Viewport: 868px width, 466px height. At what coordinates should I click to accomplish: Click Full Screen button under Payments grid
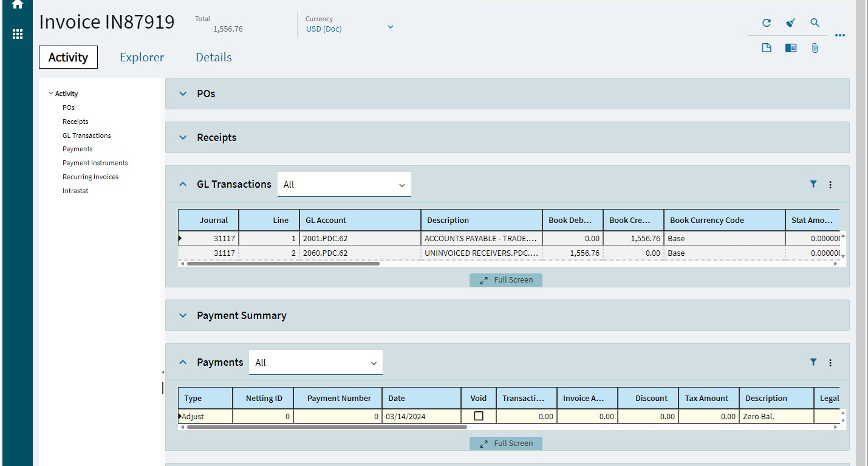click(506, 444)
